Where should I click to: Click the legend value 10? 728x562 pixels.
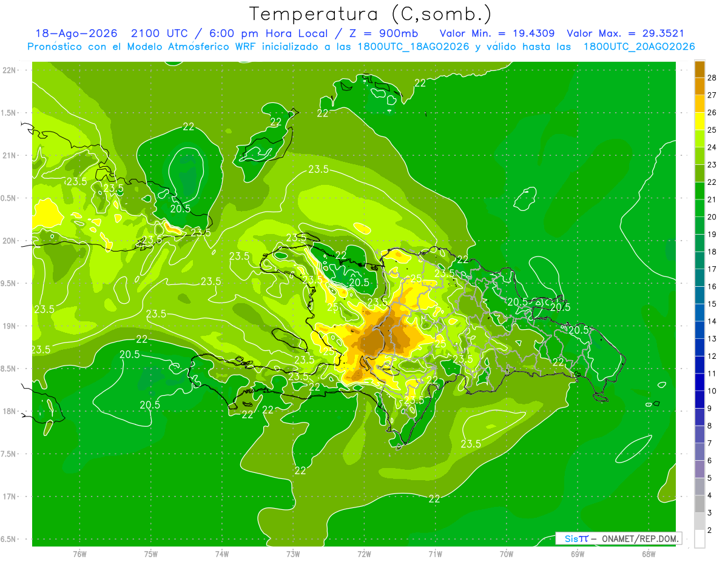[712, 391]
